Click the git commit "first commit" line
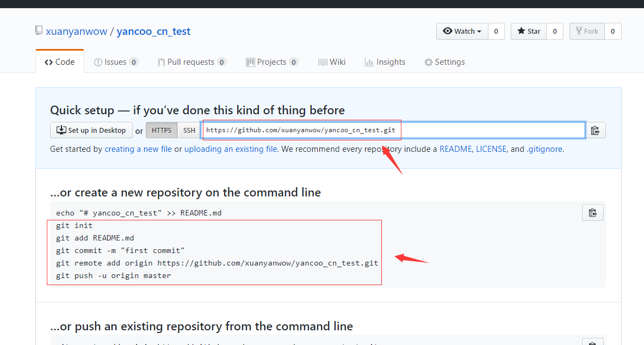This screenshot has height=345, width=644. click(x=120, y=250)
